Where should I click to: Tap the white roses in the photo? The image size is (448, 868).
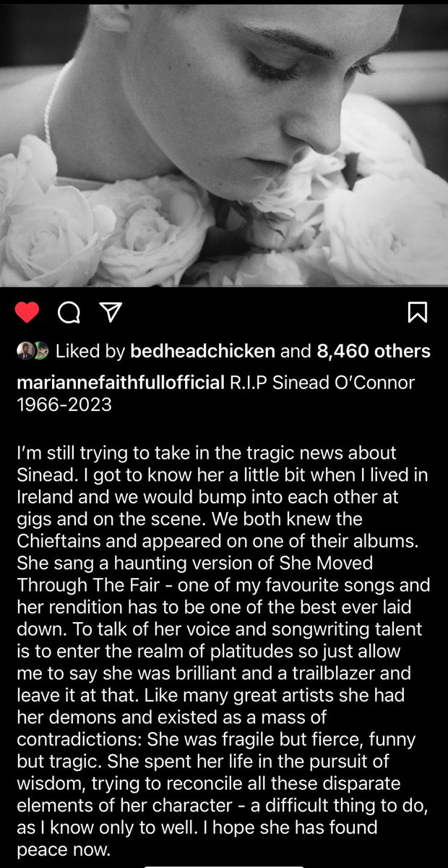(x=224, y=224)
